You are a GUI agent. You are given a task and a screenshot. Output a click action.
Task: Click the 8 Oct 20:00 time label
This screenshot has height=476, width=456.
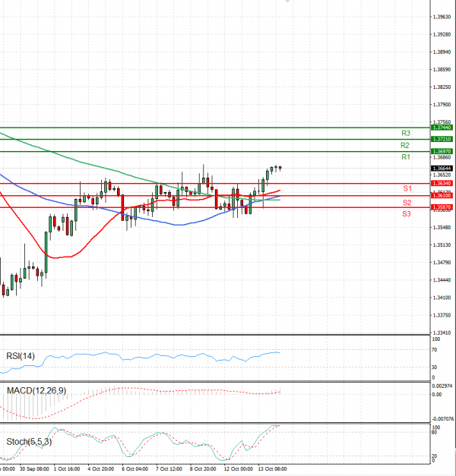[x=203, y=468]
